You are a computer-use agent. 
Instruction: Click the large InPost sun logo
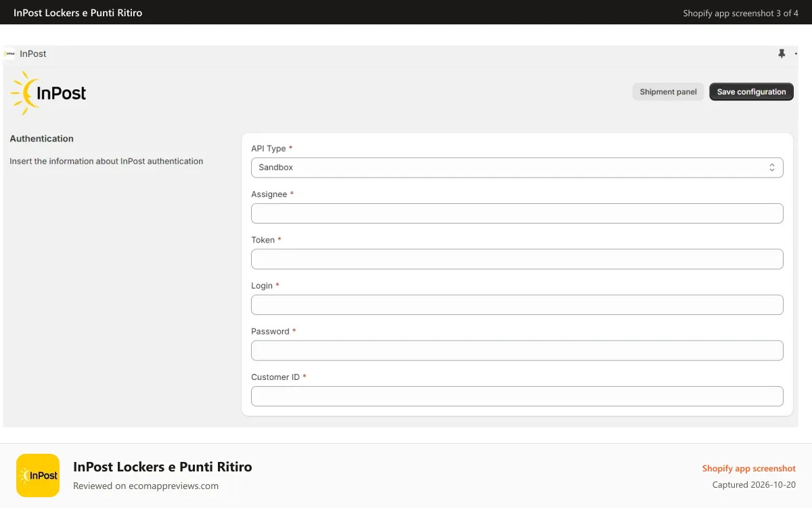pos(48,93)
